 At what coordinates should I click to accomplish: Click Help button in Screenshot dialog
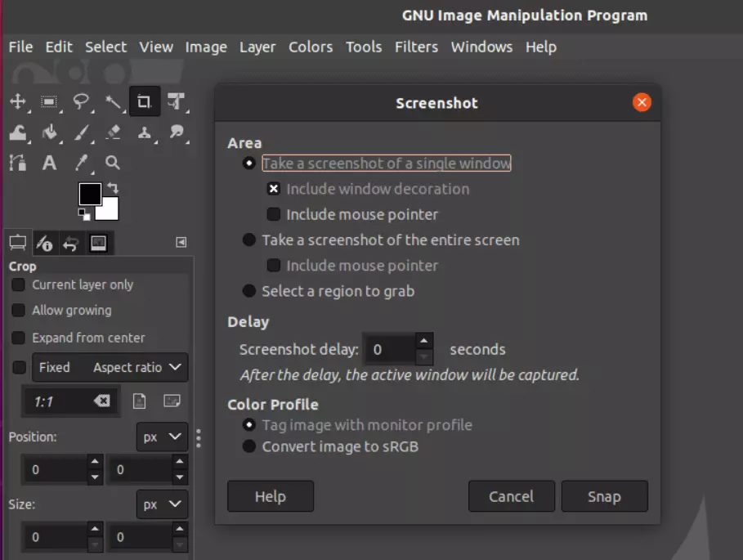tap(271, 496)
